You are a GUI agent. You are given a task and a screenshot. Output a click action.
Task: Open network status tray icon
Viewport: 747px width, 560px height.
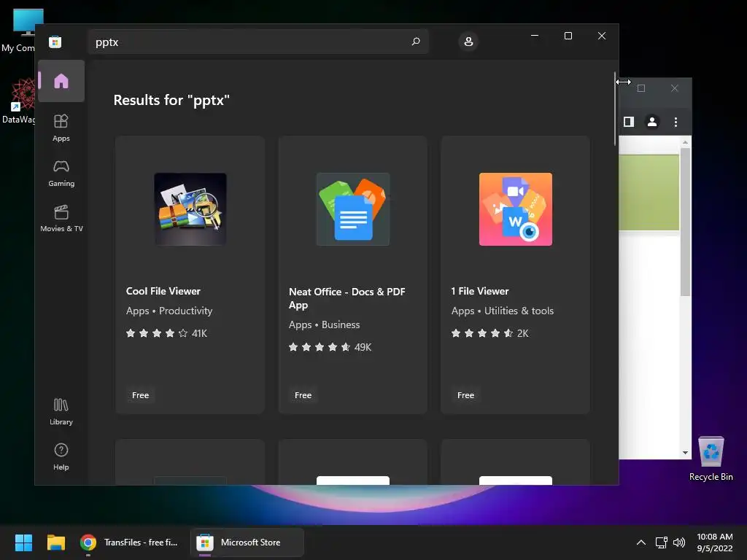pyautogui.click(x=661, y=542)
